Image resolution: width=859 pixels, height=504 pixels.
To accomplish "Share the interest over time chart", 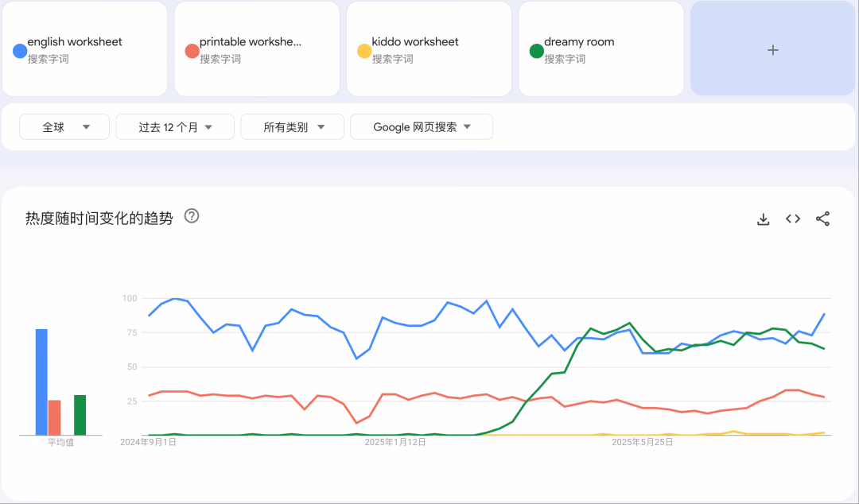I will [x=822, y=219].
